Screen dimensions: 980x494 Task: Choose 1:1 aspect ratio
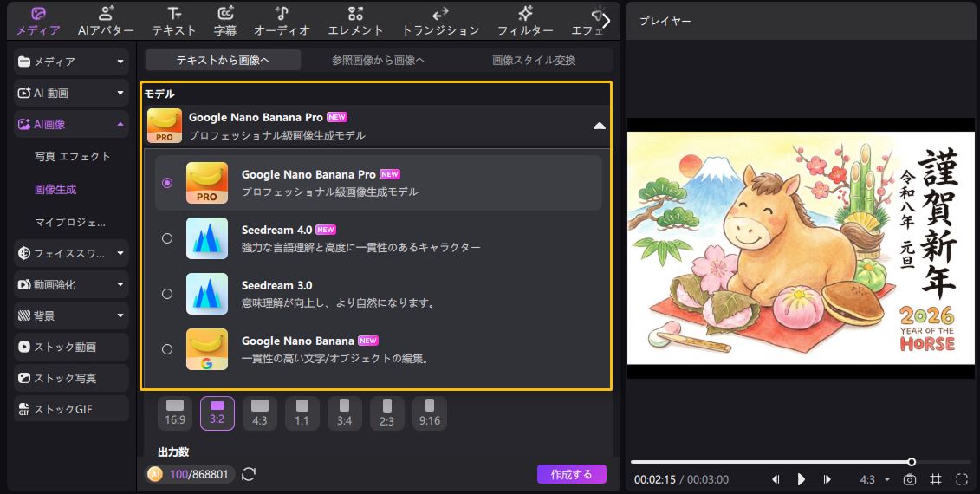302,413
